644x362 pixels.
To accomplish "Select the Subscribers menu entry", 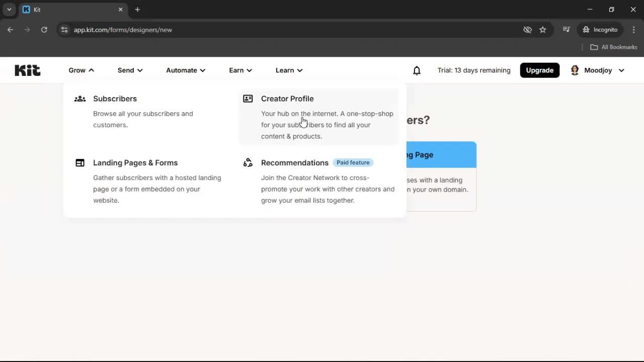I will click(115, 99).
